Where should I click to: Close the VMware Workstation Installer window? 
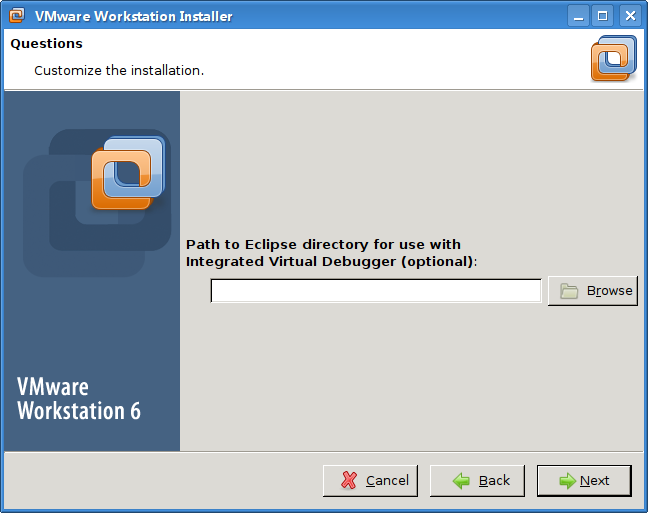(630, 16)
